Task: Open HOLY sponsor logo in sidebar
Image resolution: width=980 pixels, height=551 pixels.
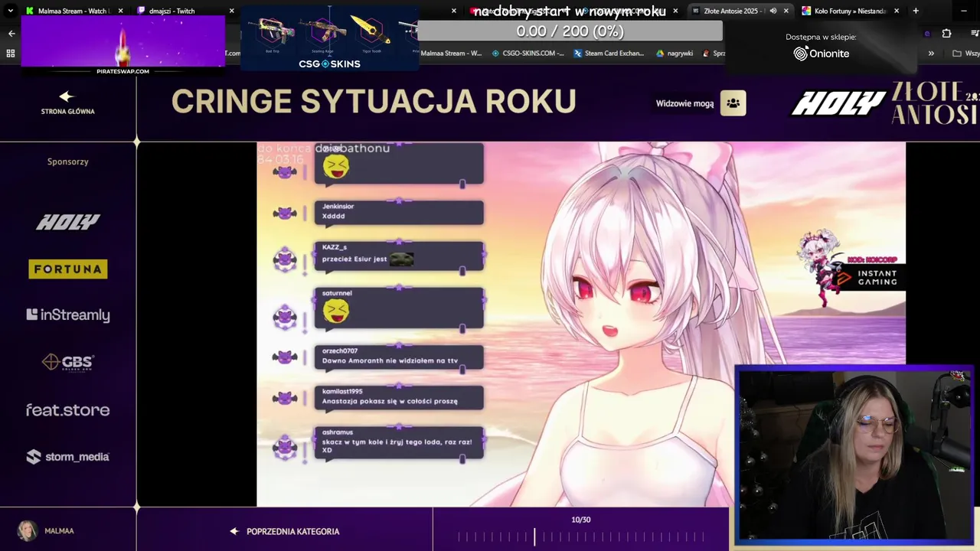Action: 68,222
